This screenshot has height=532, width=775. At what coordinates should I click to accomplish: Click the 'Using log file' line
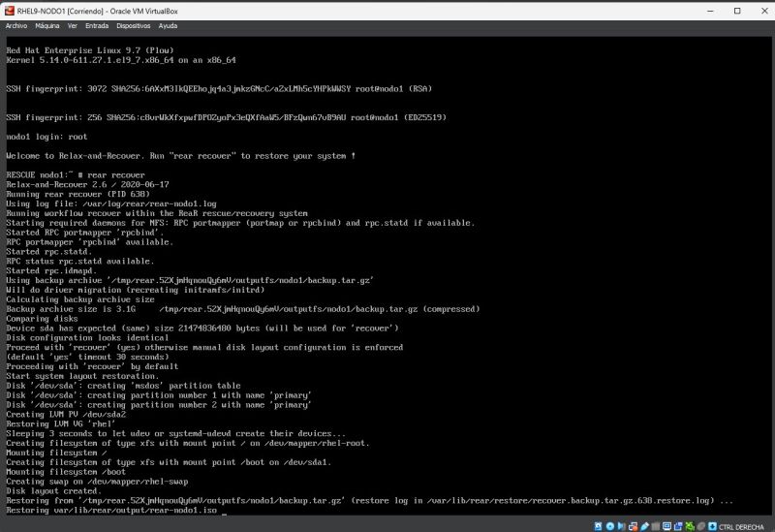pos(111,203)
